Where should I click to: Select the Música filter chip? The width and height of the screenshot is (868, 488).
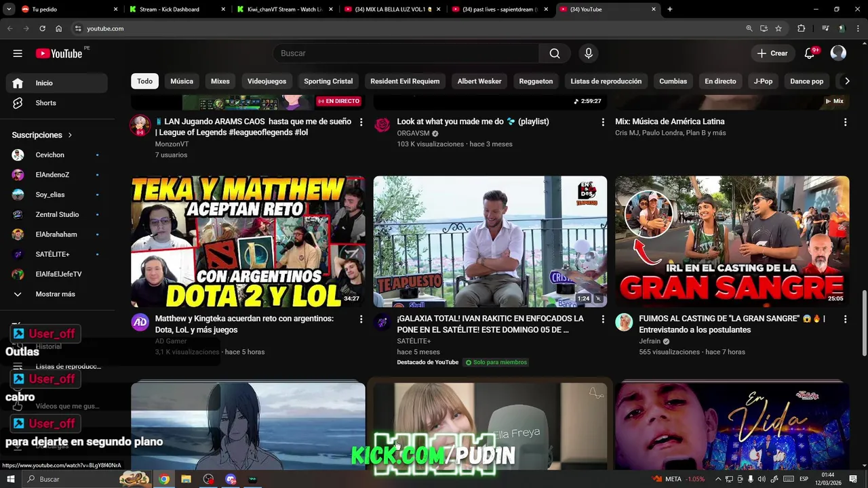tap(182, 81)
